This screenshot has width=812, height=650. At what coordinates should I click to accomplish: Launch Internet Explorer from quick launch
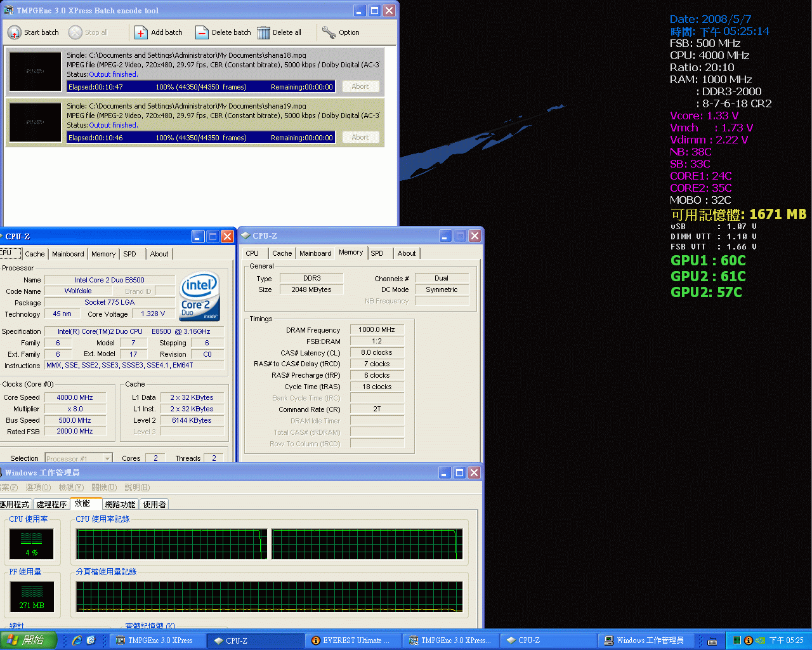(x=77, y=640)
